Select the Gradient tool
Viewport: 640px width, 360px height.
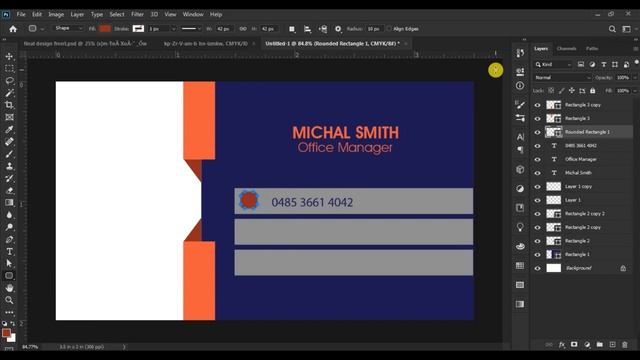9,203
